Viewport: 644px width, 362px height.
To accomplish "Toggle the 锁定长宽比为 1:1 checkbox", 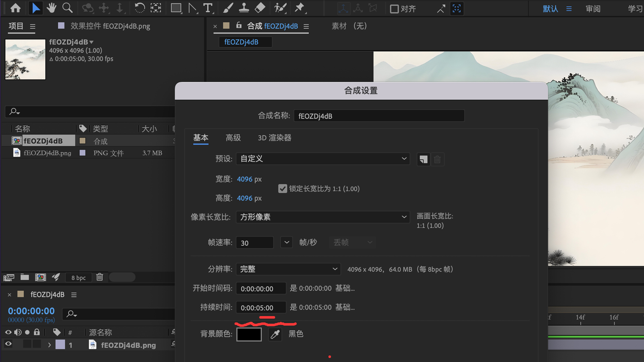I will pyautogui.click(x=282, y=188).
